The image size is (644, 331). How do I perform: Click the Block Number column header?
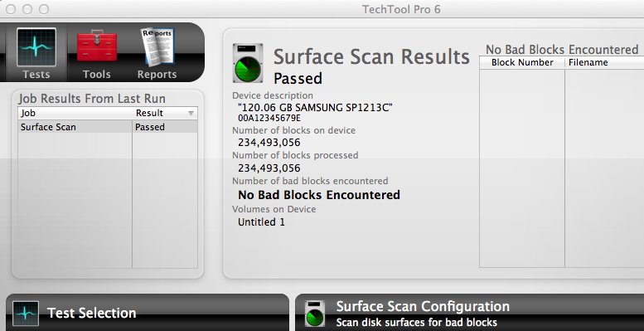coord(522,62)
